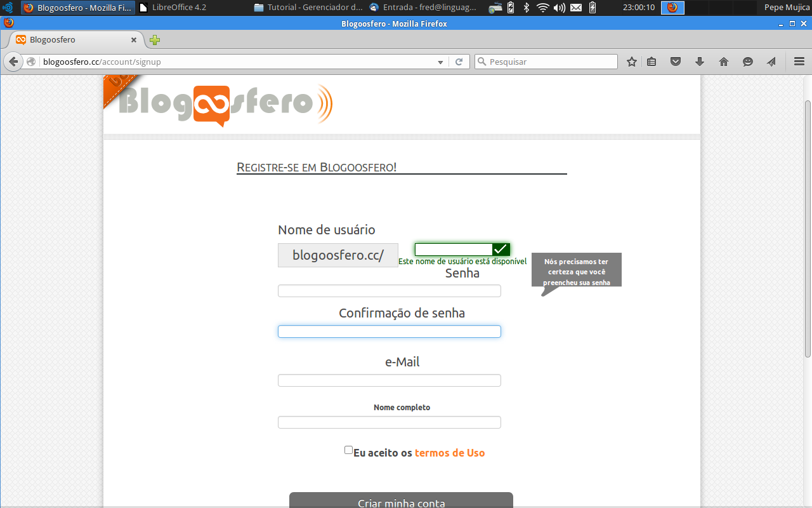Click the Pocket save icon

tap(676, 62)
